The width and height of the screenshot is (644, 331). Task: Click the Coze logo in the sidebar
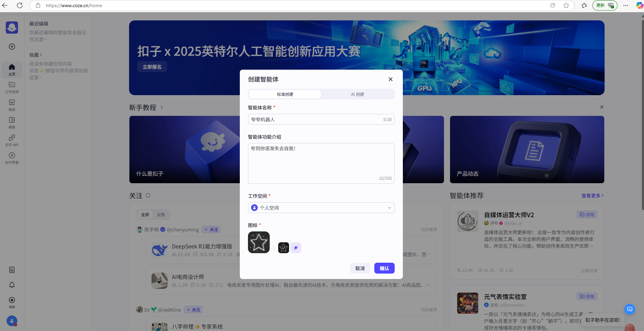point(12,28)
